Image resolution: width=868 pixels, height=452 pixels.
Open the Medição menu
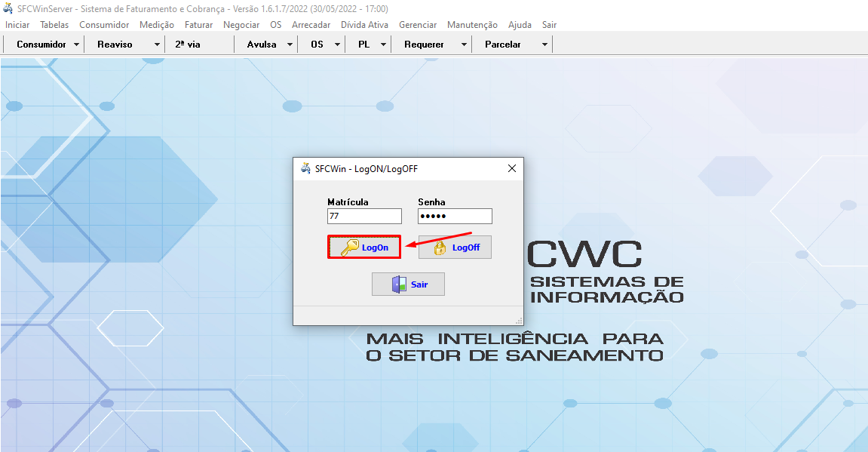click(x=156, y=24)
